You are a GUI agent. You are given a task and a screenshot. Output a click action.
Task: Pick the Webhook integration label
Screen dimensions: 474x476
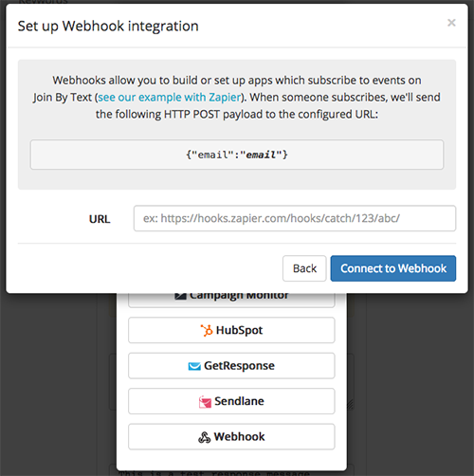(x=239, y=436)
